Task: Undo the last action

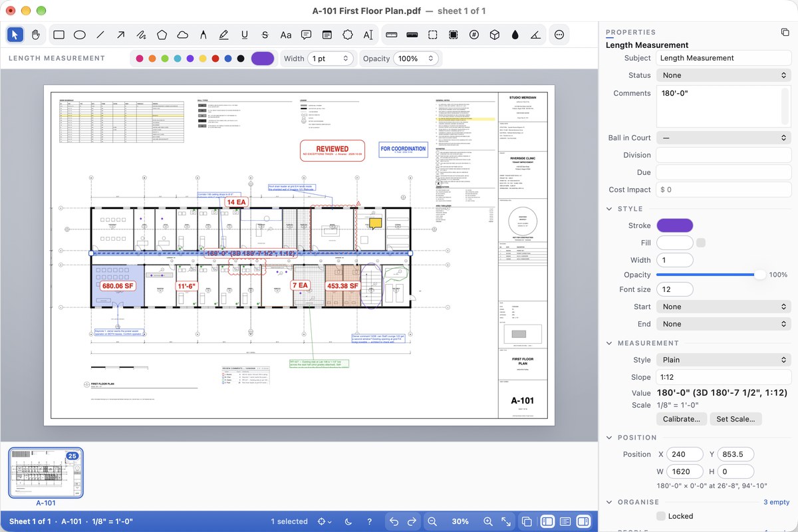Action: click(x=394, y=521)
